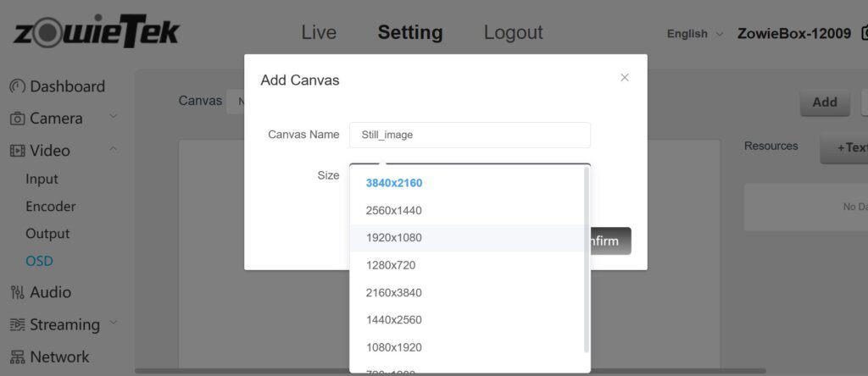Click the size dropdown list scrollbar
The image size is (868, 376).
586,258
